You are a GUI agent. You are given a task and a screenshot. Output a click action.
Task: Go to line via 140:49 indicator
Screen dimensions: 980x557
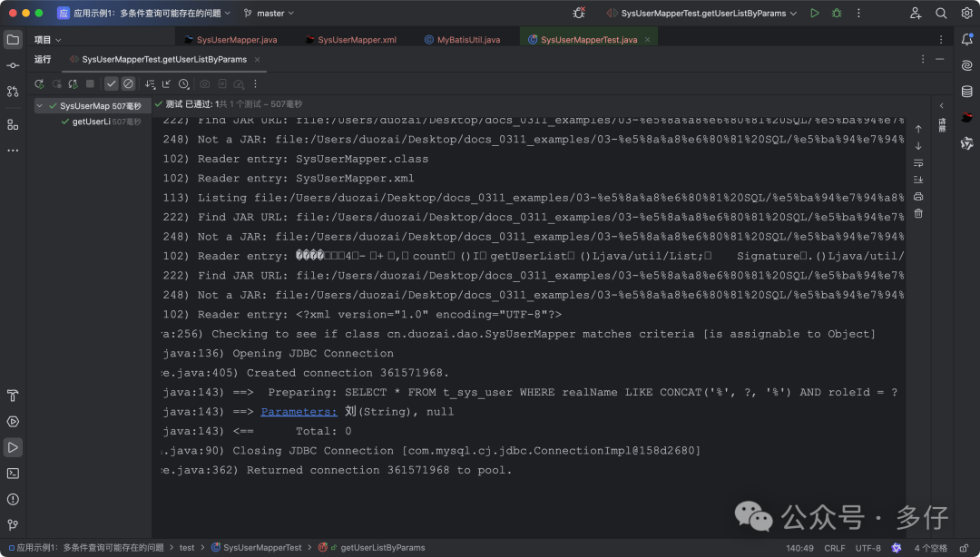click(800, 548)
